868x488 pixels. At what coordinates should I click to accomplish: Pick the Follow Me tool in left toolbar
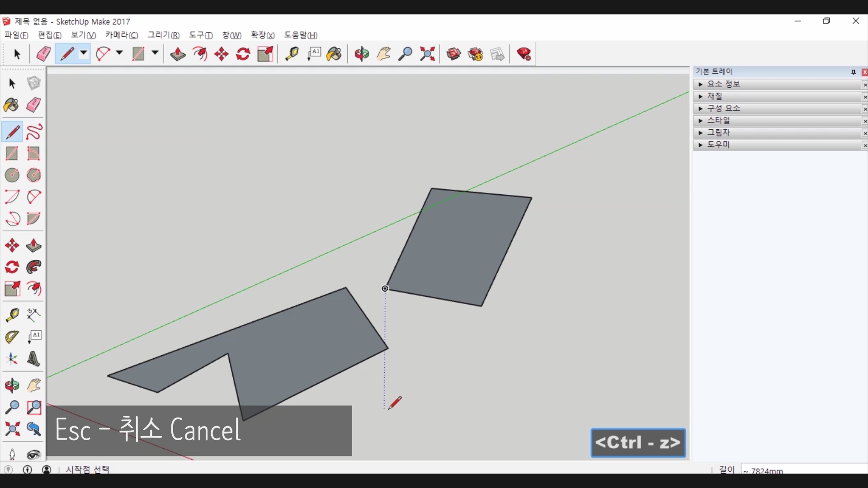34,267
